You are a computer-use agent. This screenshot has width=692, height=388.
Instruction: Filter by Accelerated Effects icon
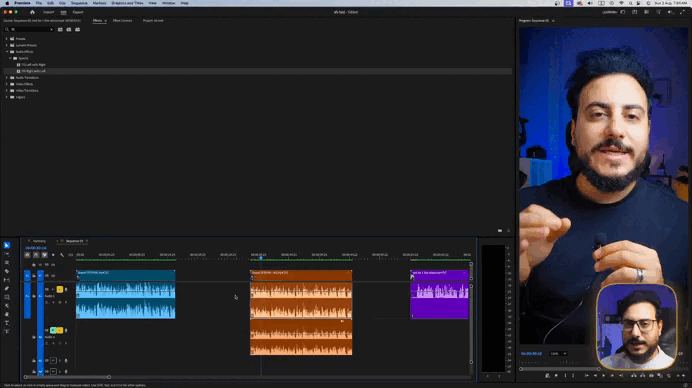(60, 30)
